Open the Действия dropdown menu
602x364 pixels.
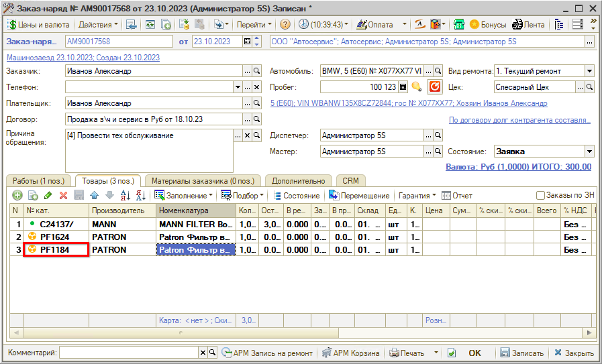98,25
